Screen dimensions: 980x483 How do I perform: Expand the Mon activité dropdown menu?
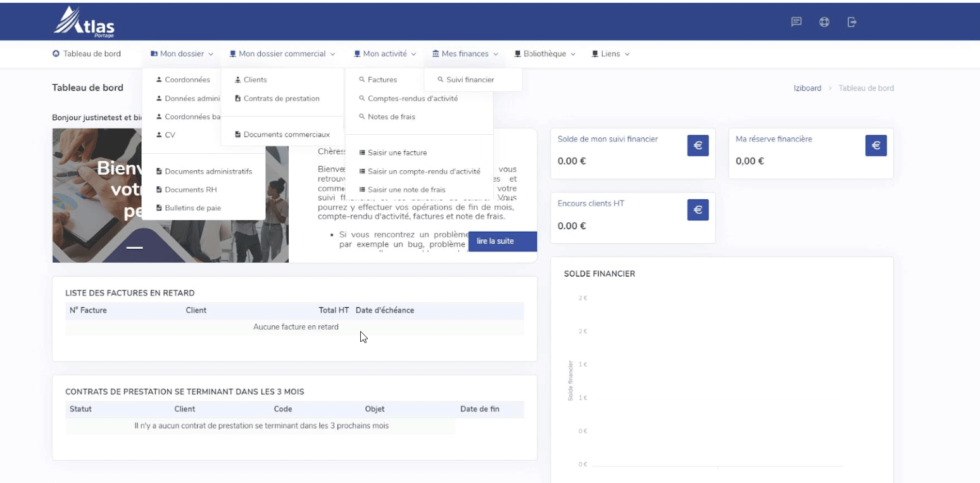coord(385,54)
